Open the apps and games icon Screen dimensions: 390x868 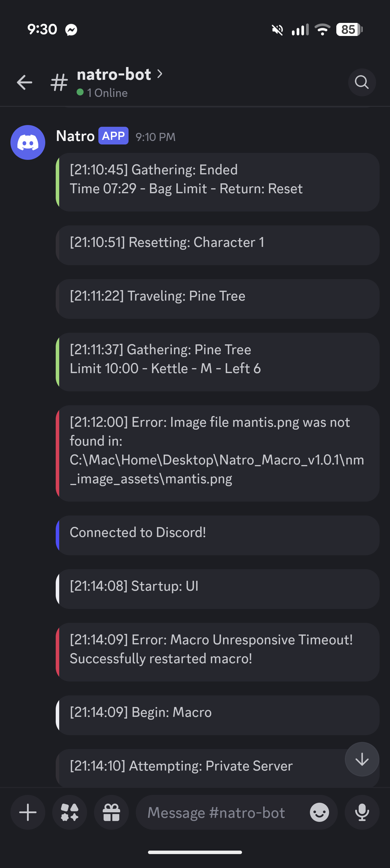[69, 812]
